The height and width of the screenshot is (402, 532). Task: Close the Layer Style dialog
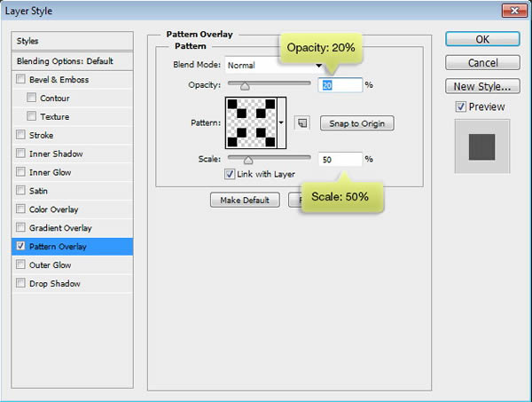[514, 11]
